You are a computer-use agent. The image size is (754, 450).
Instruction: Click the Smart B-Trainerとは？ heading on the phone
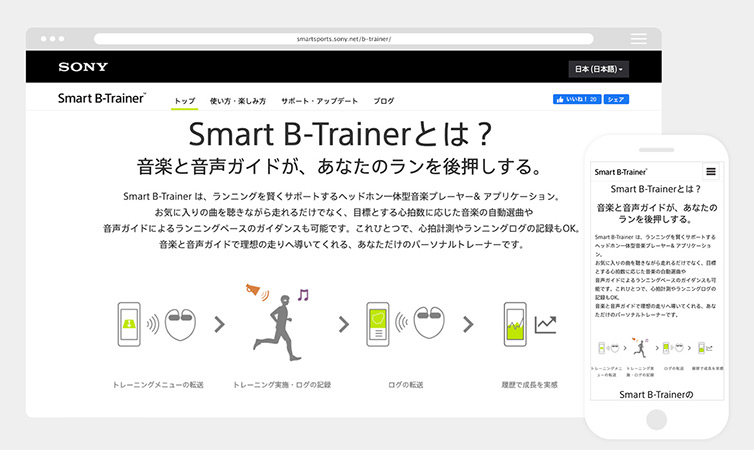click(656, 189)
